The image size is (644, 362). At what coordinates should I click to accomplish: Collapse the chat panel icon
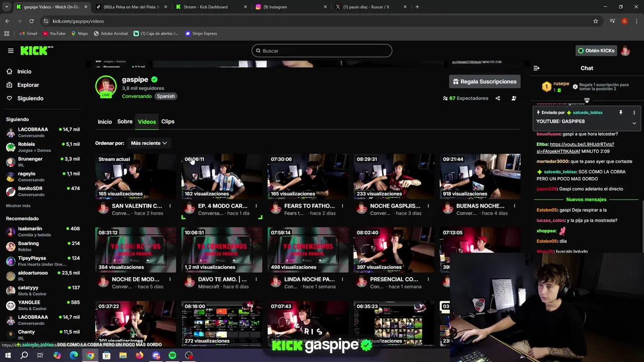pos(536,68)
